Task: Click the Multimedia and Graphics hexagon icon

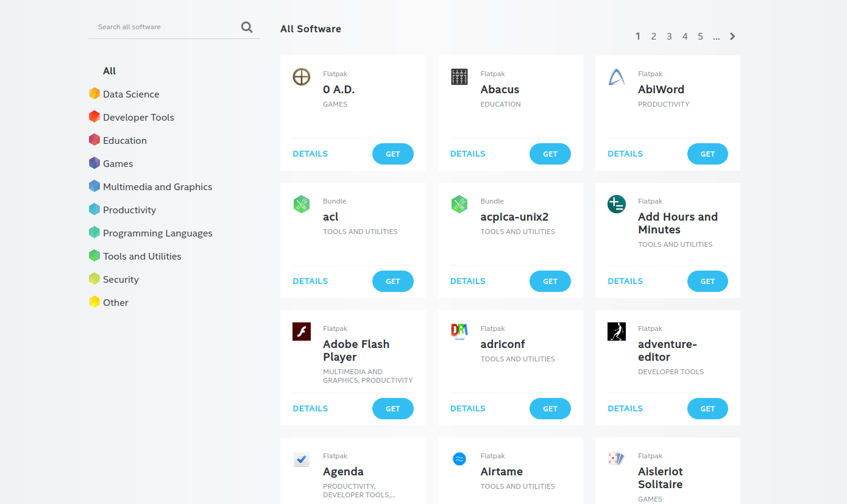Action: coord(94,186)
